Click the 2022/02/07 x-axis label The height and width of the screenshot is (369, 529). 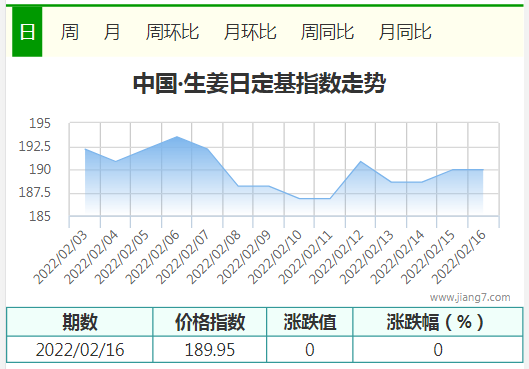coord(183,257)
